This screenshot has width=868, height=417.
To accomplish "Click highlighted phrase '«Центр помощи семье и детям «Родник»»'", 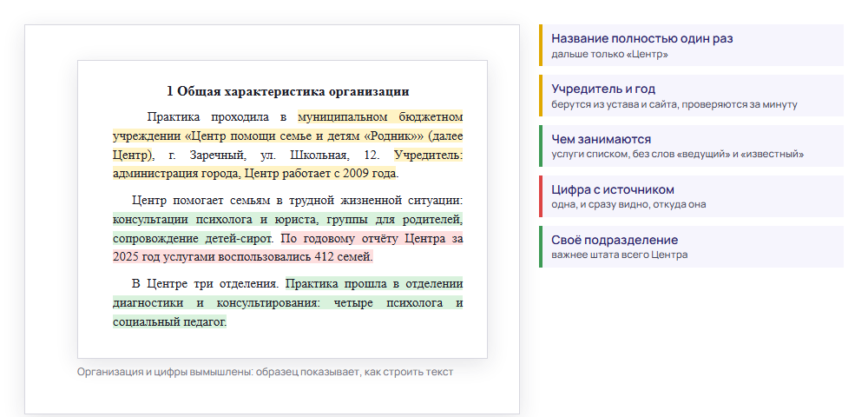I will 305,136.
